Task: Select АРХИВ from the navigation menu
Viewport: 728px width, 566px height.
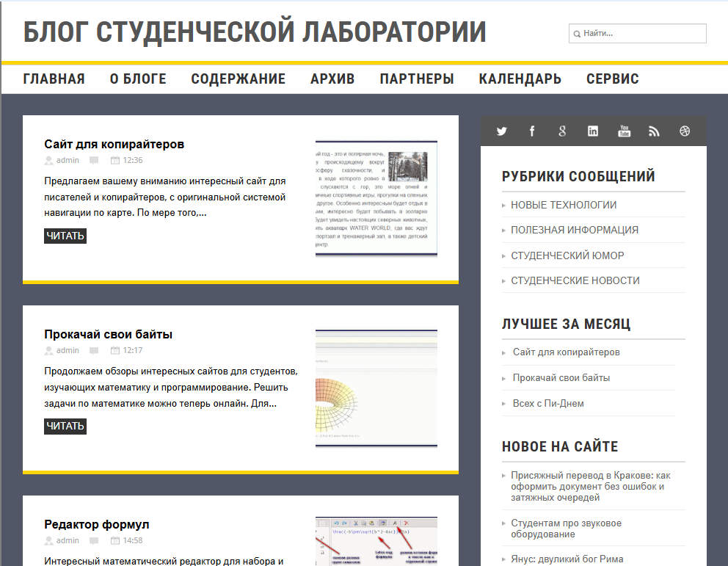Action: tap(332, 78)
